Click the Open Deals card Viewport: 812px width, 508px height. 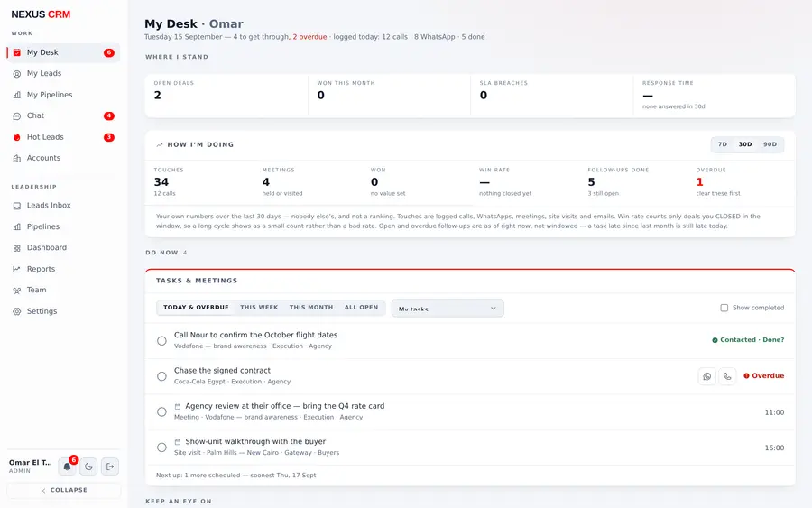226,96
